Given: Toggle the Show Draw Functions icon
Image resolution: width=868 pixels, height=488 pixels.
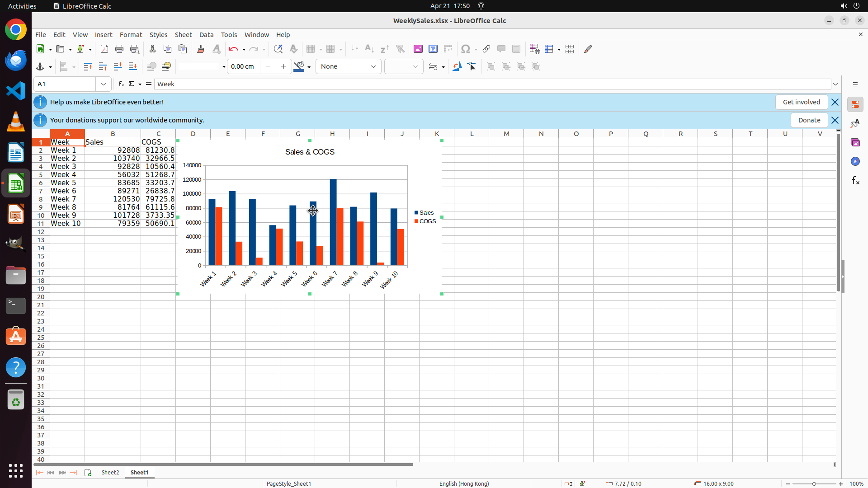Looking at the screenshot, I should pos(588,49).
